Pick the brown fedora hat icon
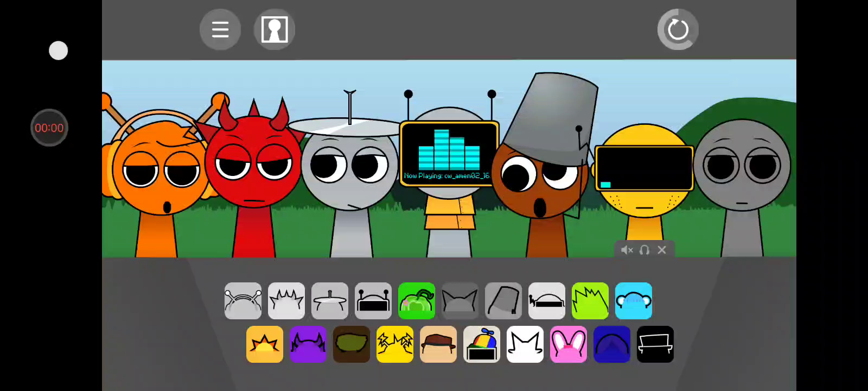 point(438,344)
